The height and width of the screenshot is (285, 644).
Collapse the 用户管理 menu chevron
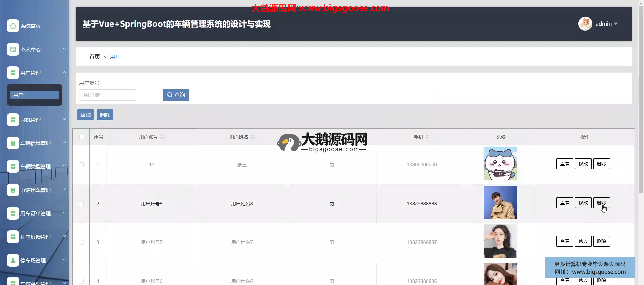tap(64, 72)
